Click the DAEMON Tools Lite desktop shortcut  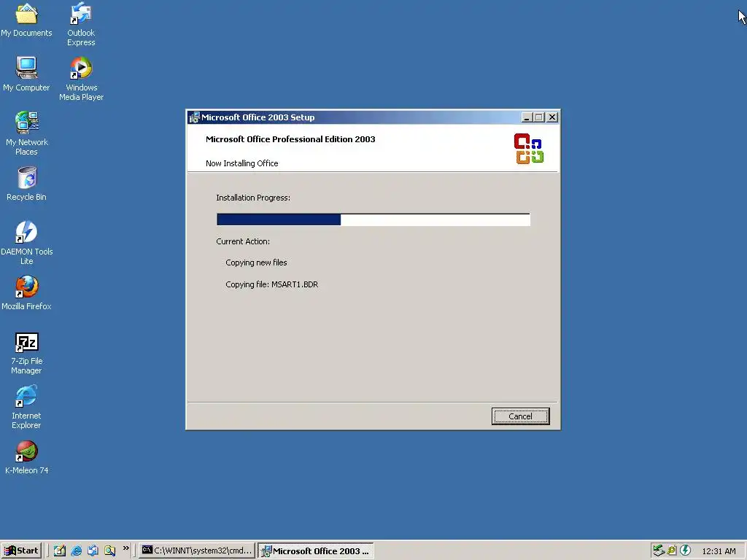pyautogui.click(x=27, y=243)
